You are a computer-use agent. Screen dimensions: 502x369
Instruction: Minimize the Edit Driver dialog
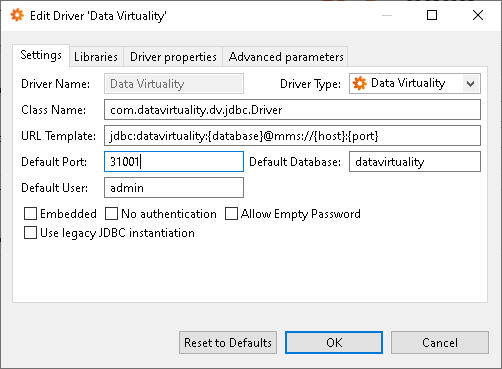click(x=387, y=15)
